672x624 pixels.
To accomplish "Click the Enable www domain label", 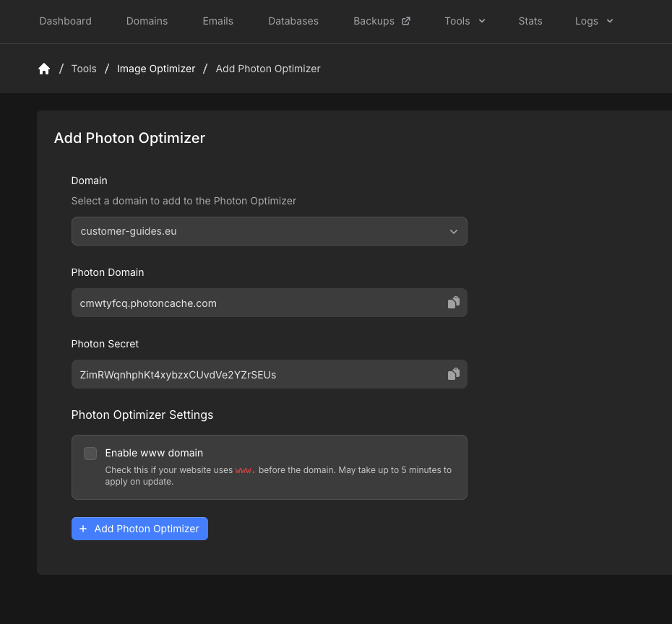I will click(154, 453).
